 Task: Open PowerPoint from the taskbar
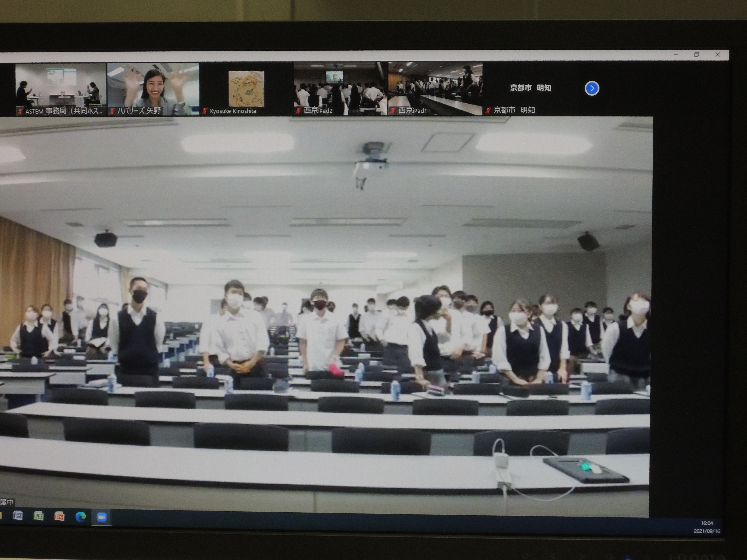(59, 516)
